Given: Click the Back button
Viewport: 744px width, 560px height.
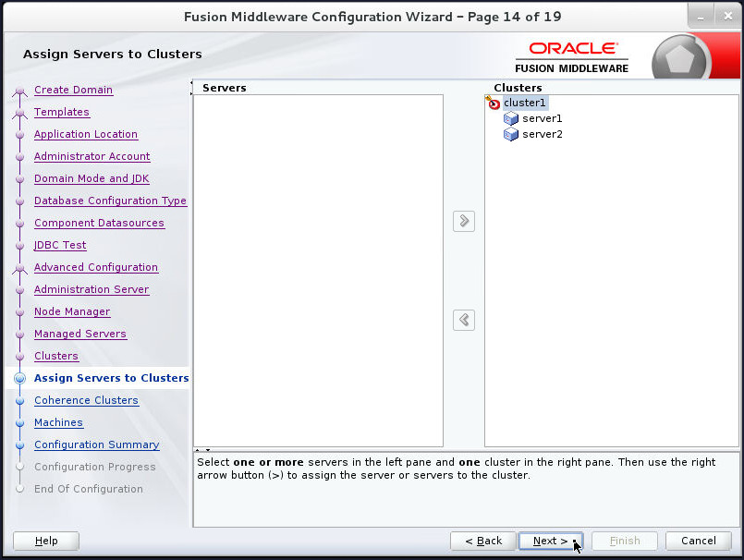Looking at the screenshot, I should point(482,541).
